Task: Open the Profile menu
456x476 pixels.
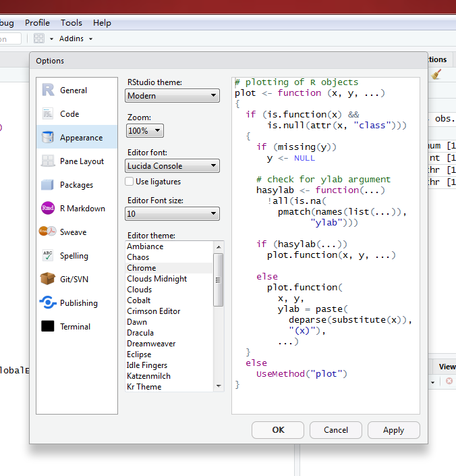Action: 37,23
